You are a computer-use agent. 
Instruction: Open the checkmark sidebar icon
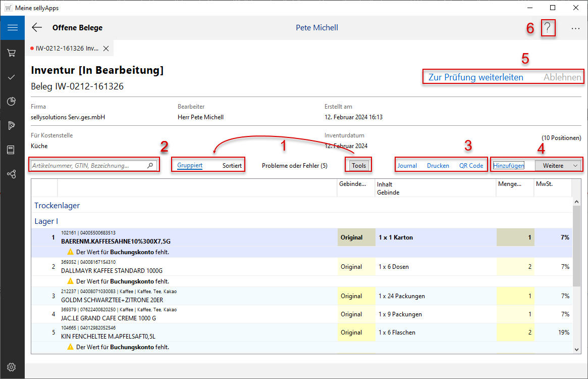[x=12, y=77]
